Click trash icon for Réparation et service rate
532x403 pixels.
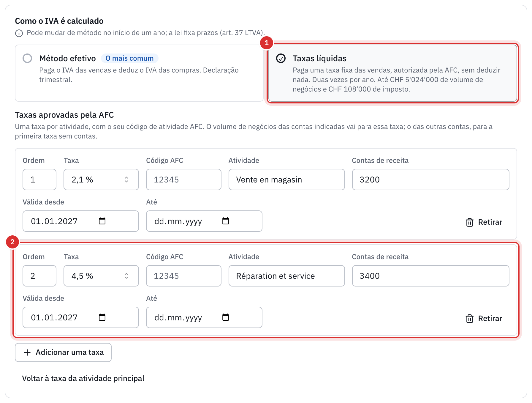(x=470, y=319)
